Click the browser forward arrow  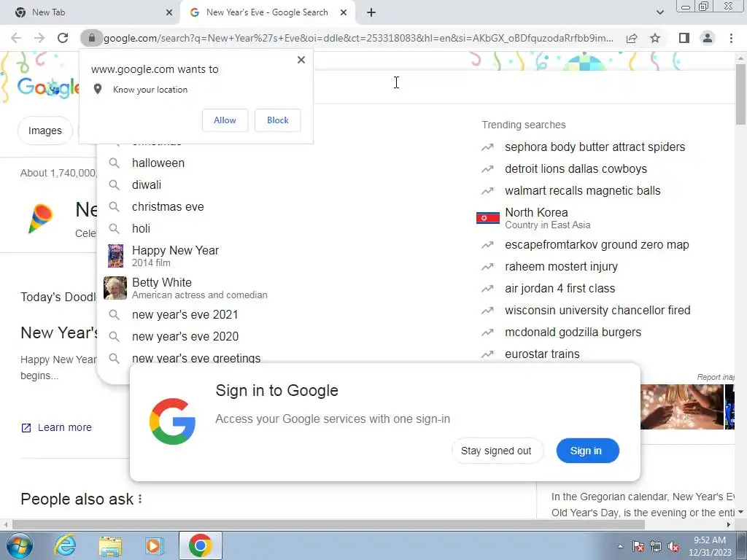[39, 38]
